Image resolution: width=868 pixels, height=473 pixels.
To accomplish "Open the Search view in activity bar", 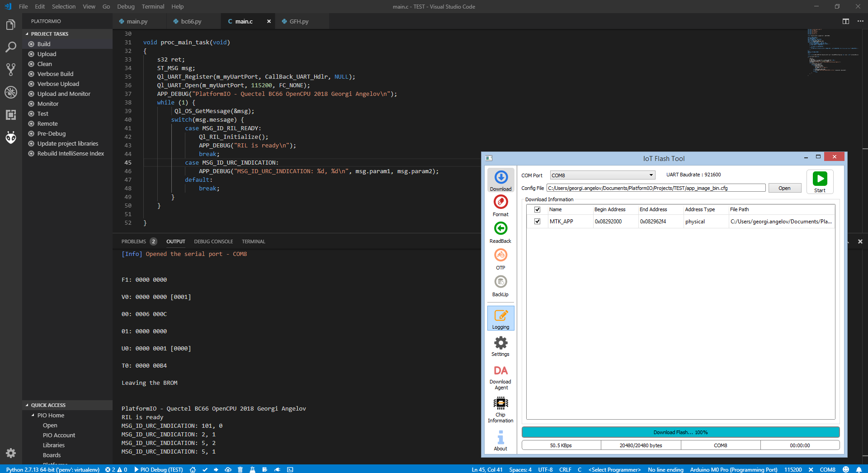I will pyautogui.click(x=11, y=47).
